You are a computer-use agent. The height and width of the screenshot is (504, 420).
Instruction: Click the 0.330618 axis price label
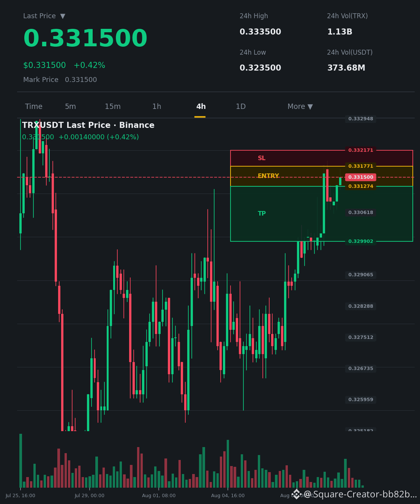point(361,213)
